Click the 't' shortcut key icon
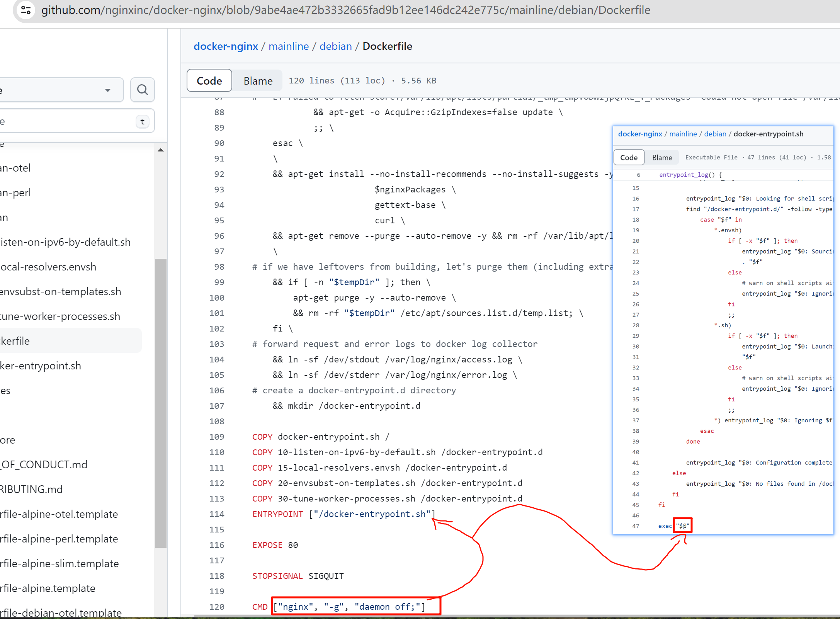This screenshot has width=840, height=619. (143, 122)
